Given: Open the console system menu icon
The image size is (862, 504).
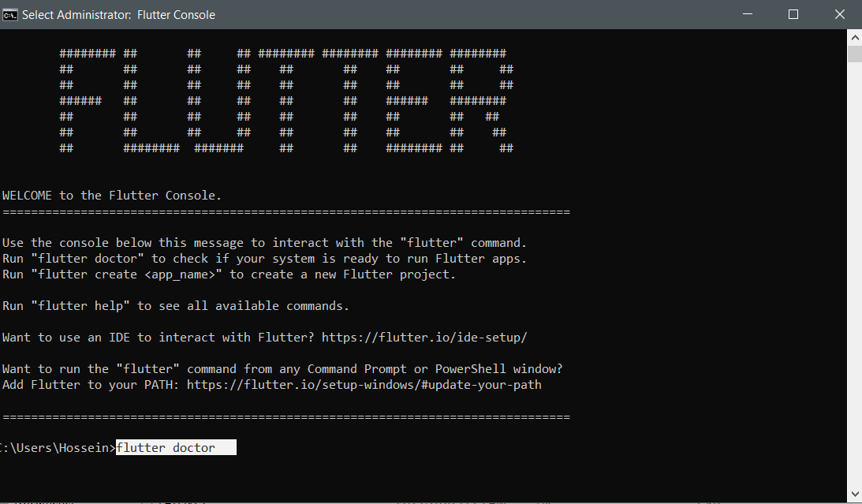Looking at the screenshot, I should pyautogui.click(x=9, y=15).
